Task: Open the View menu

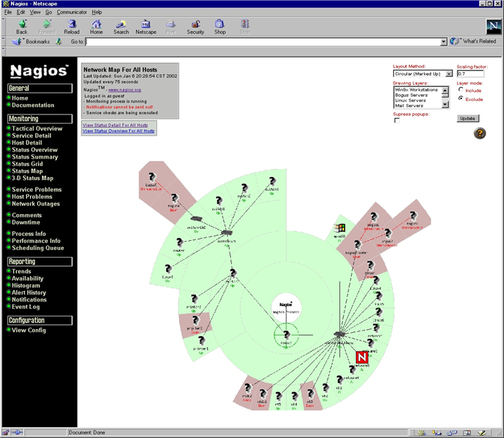Action: pyautogui.click(x=35, y=12)
